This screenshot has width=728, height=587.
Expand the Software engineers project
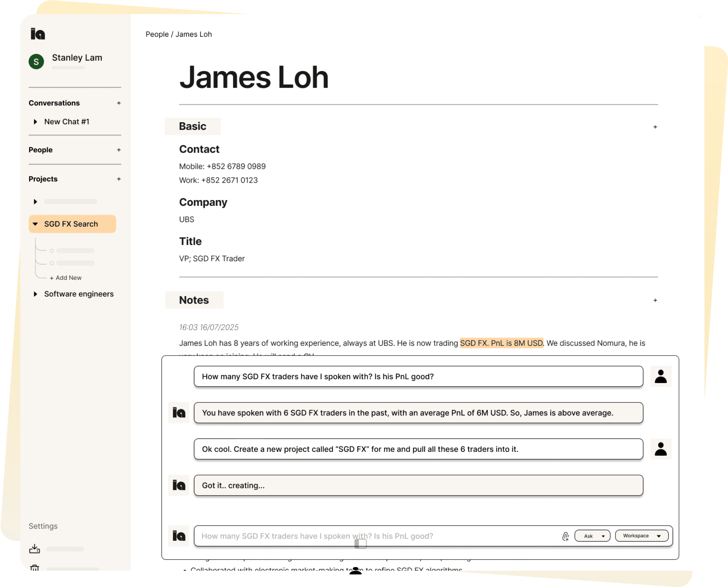tap(36, 294)
